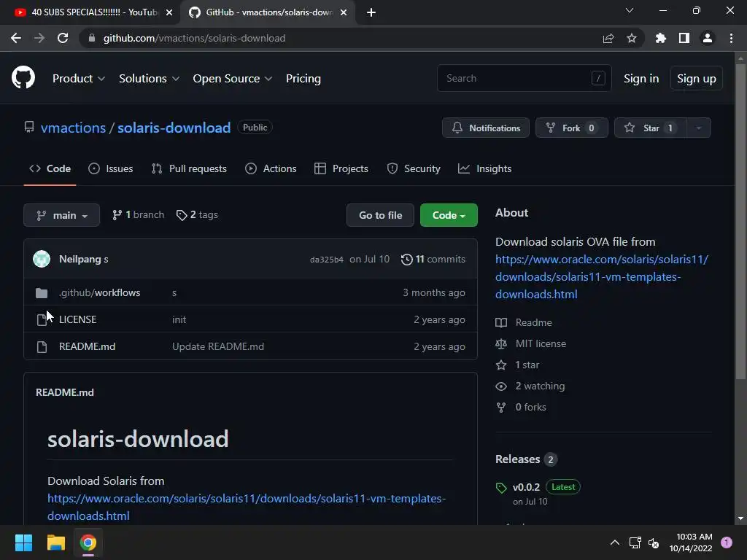Share this page via the share icon
This screenshot has width=747, height=560.
point(608,38)
